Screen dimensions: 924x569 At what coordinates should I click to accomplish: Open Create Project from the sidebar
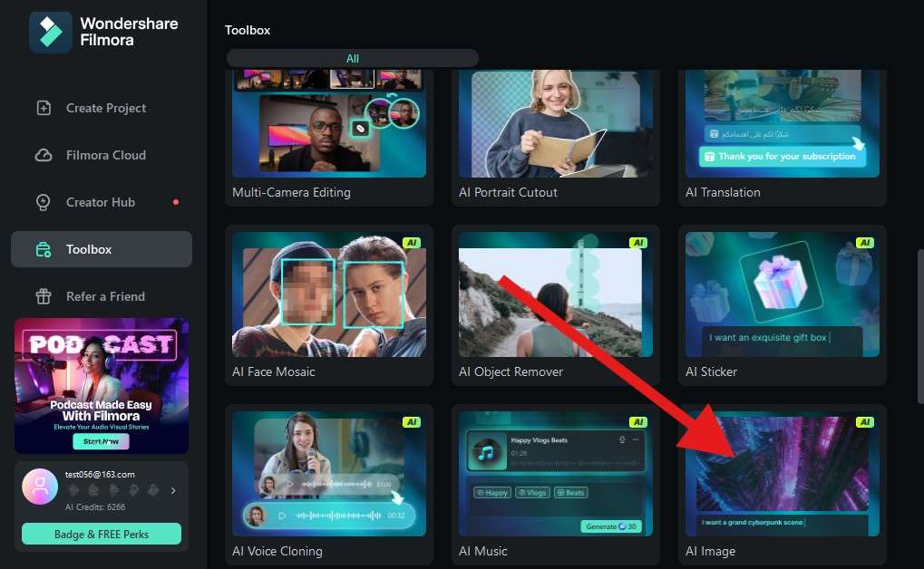(x=102, y=108)
